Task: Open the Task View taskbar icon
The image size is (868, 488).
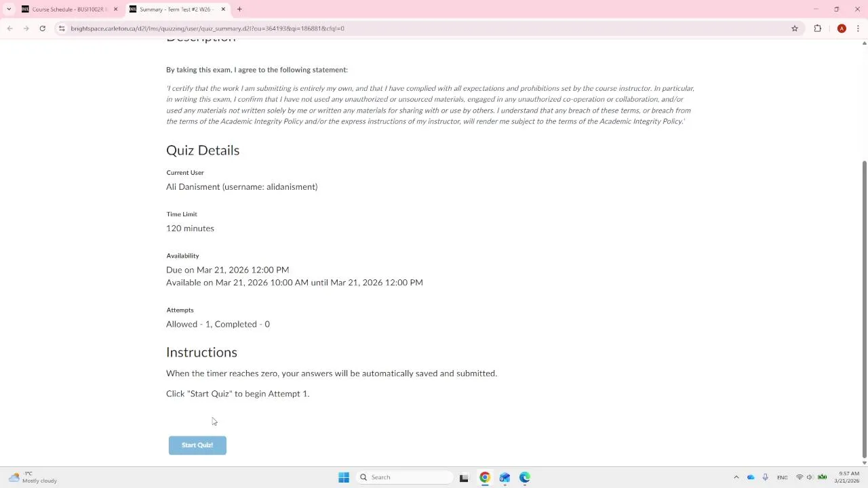Action: [464, 477]
